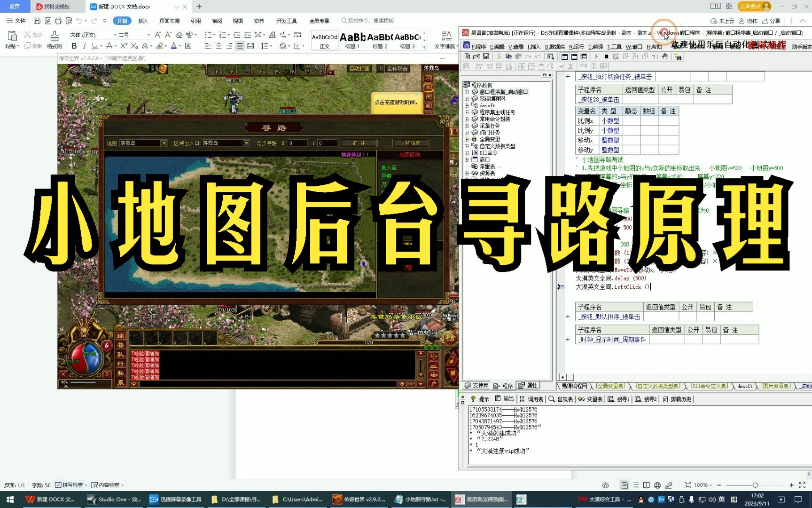Screen dimensions: 812x508
Task: Click the stop square icon in 易语言
Action: tap(606, 56)
